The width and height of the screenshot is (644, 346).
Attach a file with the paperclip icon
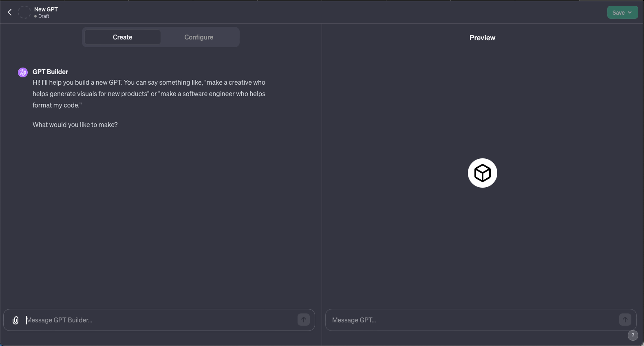click(15, 320)
